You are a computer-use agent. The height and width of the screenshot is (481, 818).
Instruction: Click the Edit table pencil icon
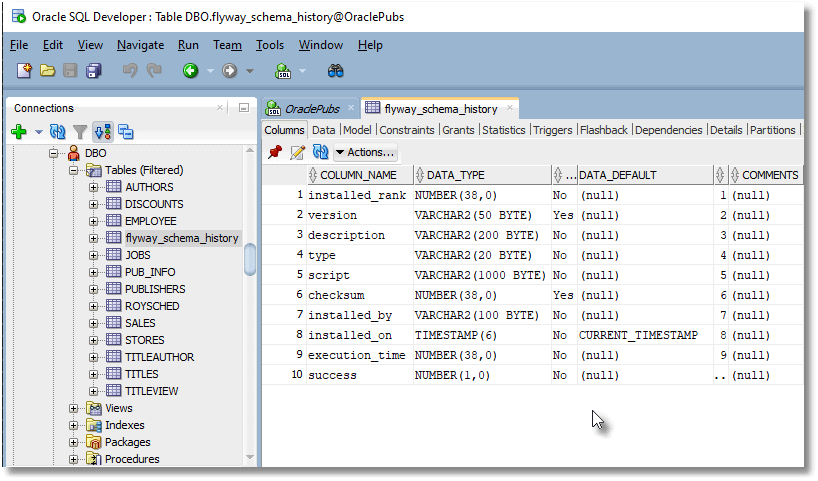[x=297, y=152]
